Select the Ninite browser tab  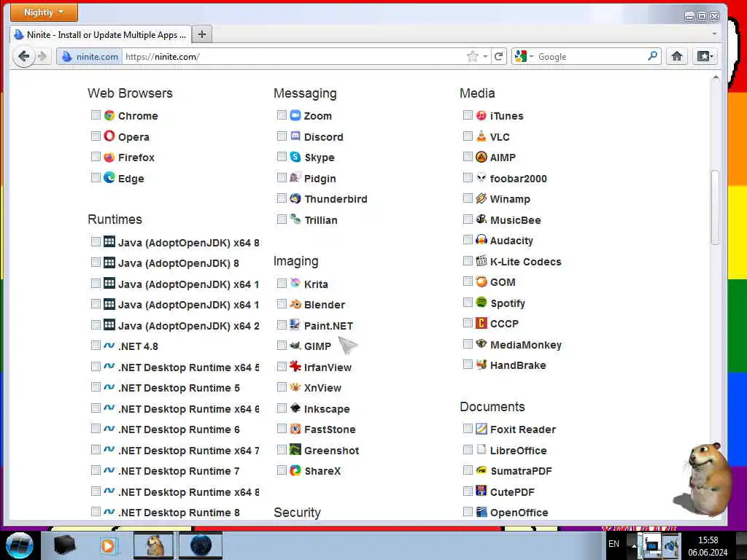click(x=100, y=35)
